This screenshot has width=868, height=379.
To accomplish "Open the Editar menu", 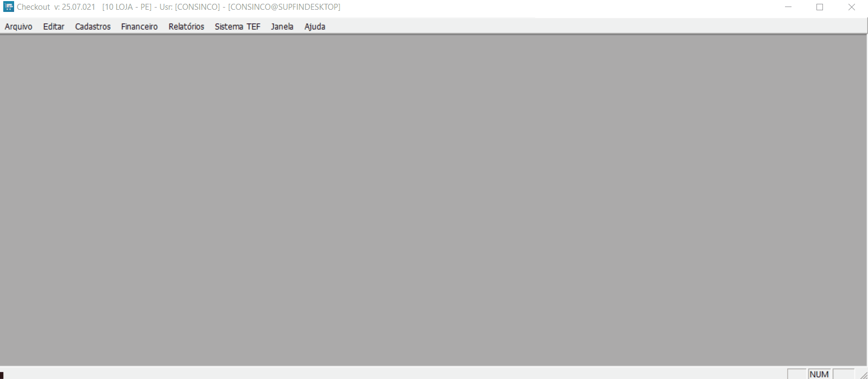I will tap(54, 27).
